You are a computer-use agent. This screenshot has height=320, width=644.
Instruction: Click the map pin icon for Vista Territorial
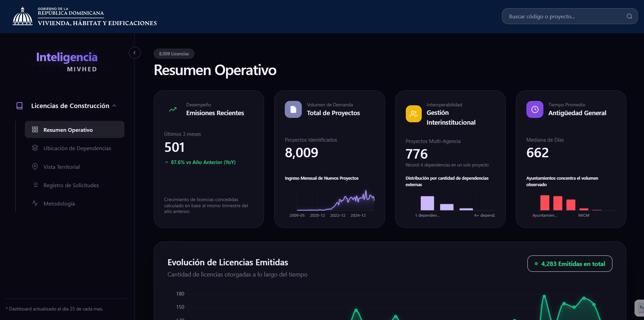pyautogui.click(x=35, y=166)
